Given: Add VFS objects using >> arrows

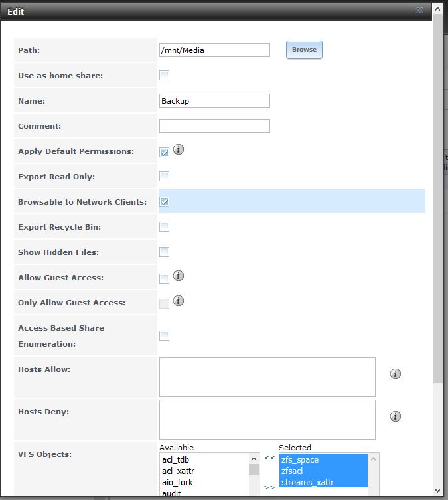Looking at the screenshot, I should (x=269, y=487).
